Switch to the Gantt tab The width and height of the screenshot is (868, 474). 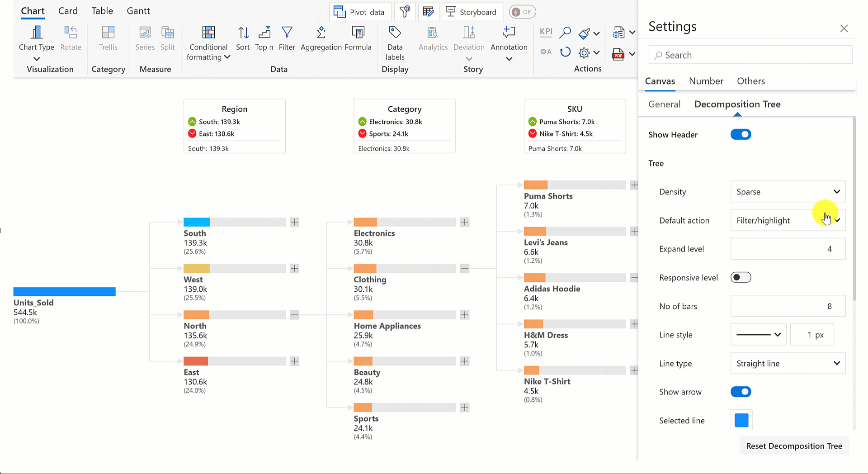point(138,11)
